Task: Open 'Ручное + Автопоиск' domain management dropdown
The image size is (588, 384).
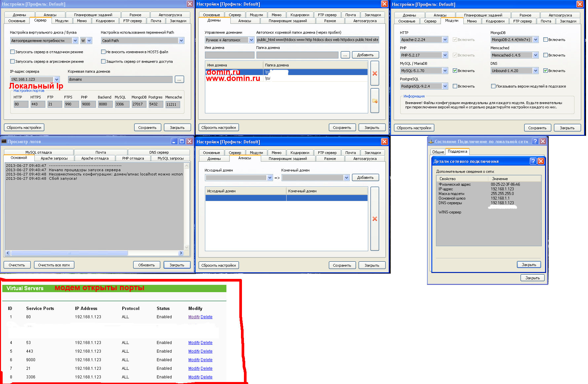Action: coord(251,40)
